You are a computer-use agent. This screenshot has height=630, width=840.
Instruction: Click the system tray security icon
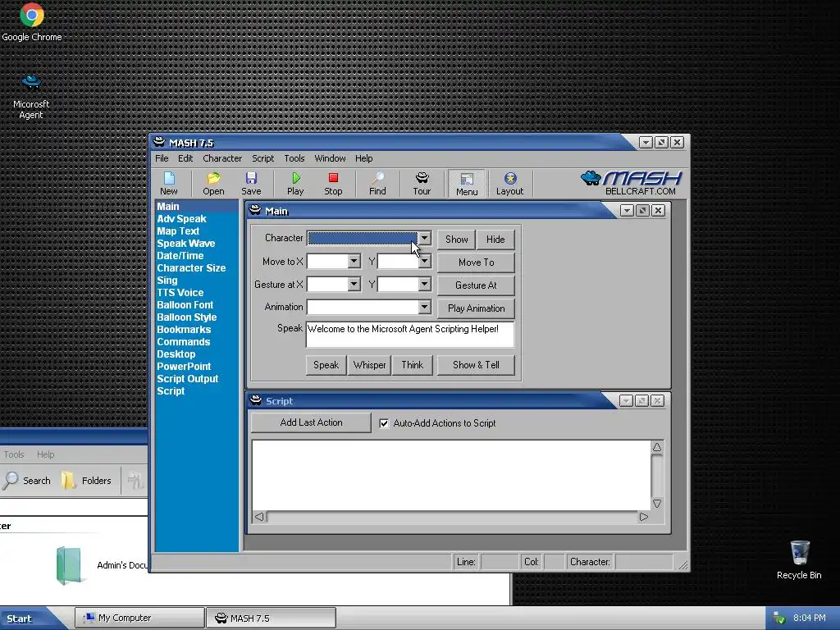pos(779,619)
